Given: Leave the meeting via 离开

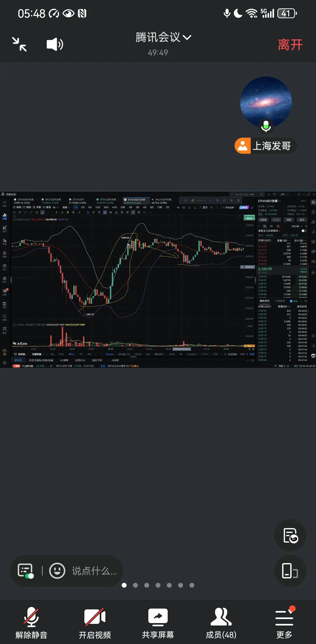Looking at the screenshot, I should (290, 45).
